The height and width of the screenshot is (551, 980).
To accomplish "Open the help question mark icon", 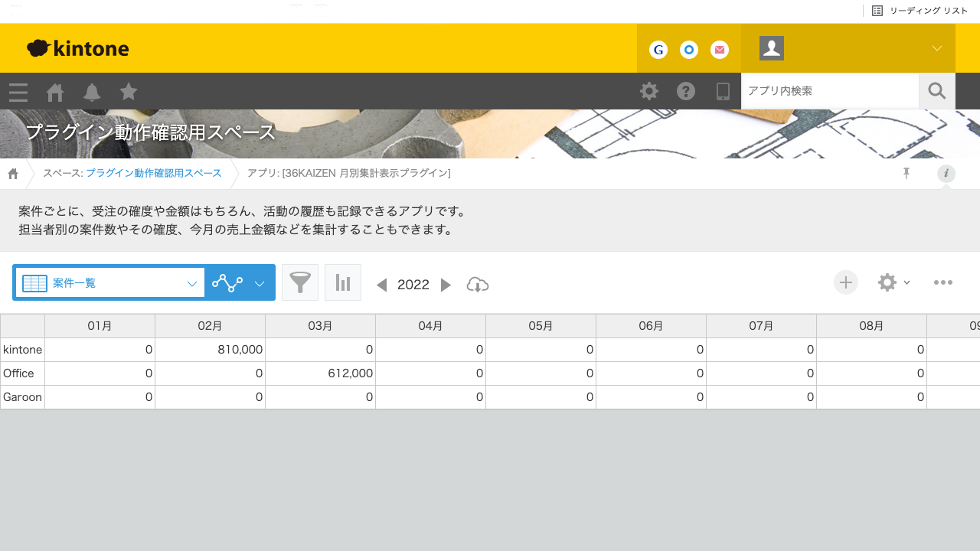I will (686, 92).
